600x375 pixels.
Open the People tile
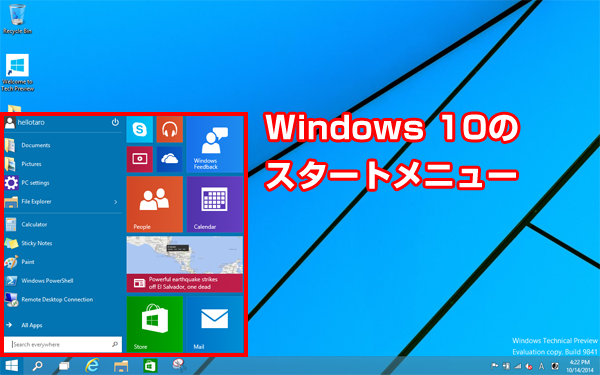coord(155,204)
